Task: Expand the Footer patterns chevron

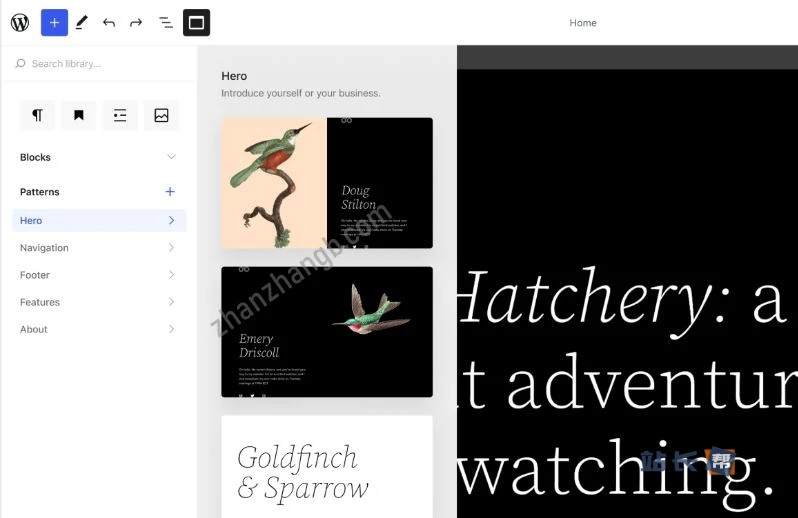Action: point(171,275)
